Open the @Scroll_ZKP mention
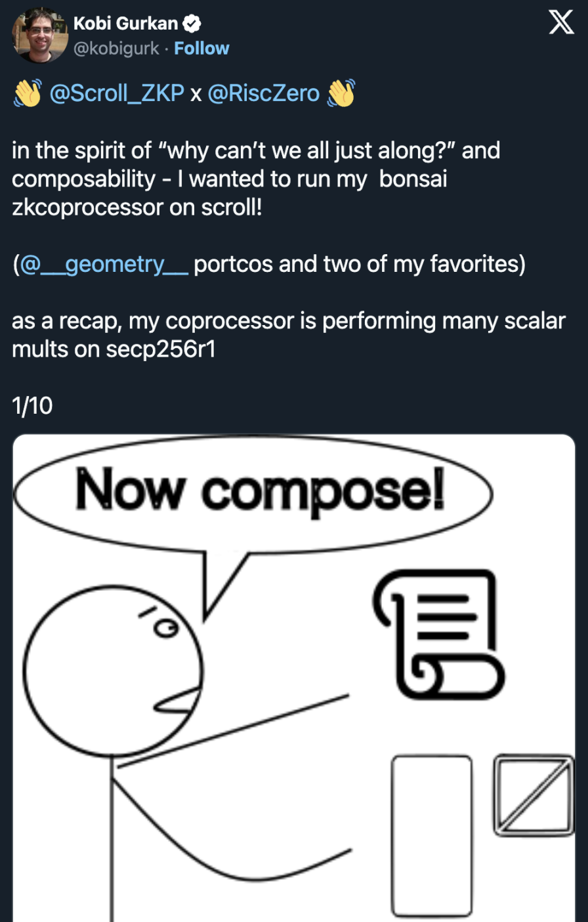Image resolution: width=588 pixels, height=922 pixels. point(117,93)
